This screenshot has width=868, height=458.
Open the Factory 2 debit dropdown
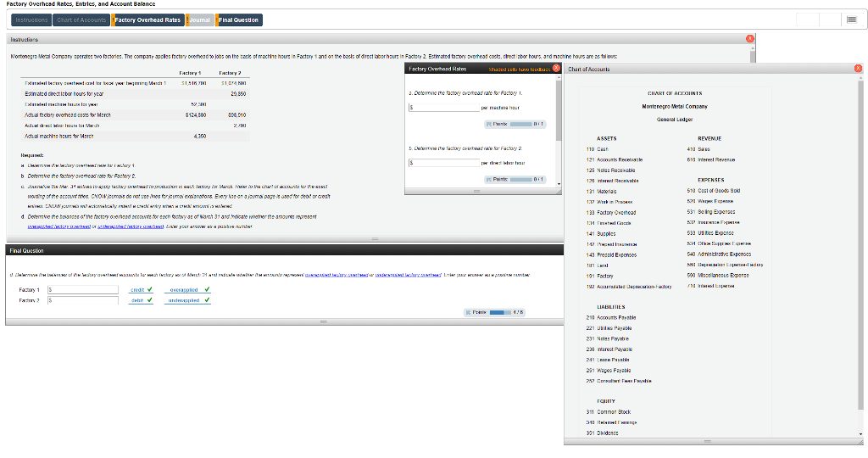(142, 300)
